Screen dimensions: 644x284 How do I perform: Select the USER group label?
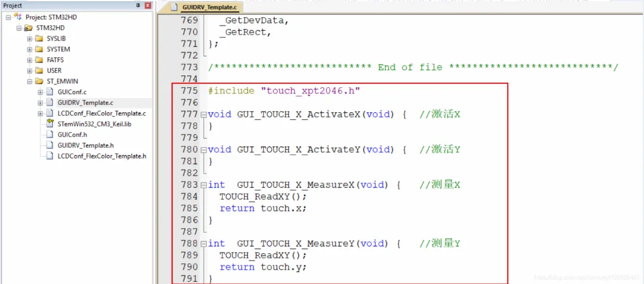54,71
